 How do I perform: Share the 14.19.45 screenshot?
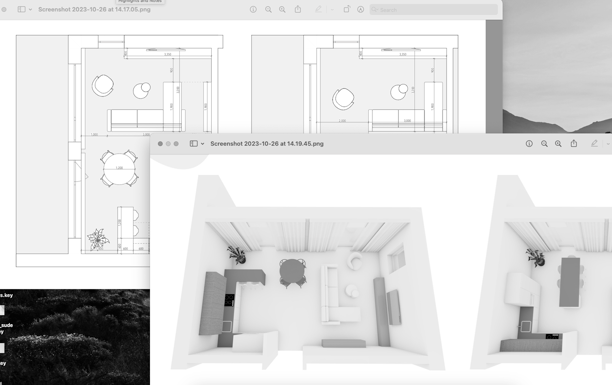pyautogui.click(x=574, y=143)
